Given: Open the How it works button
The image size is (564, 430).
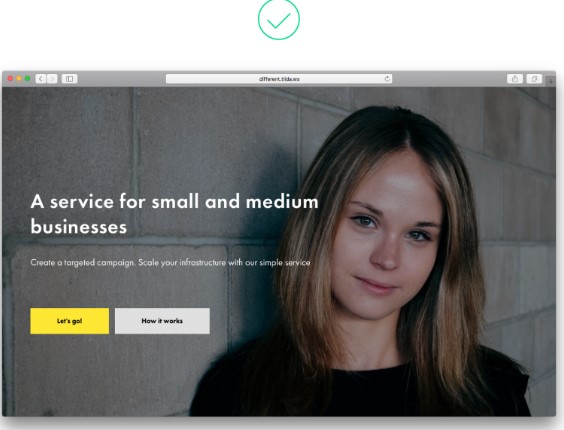Looking at the screenshot, I should [x=162, y=321].
